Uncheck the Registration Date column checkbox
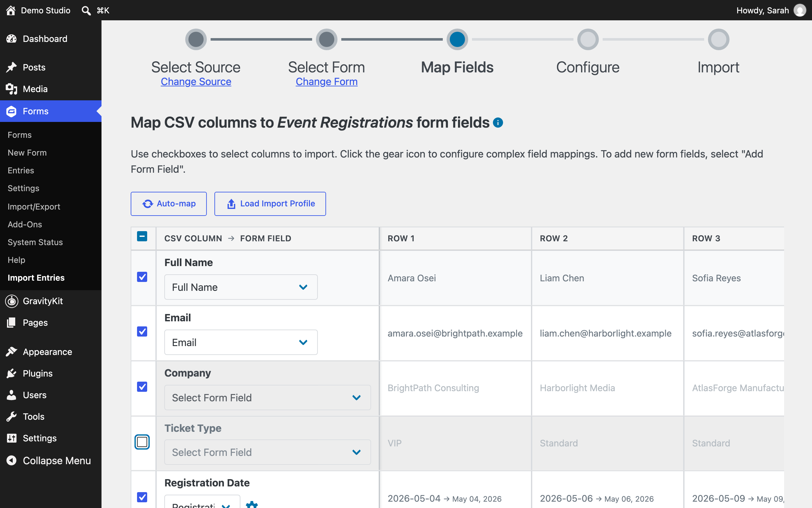Screen dimensions: 812x508 (142, 497)
